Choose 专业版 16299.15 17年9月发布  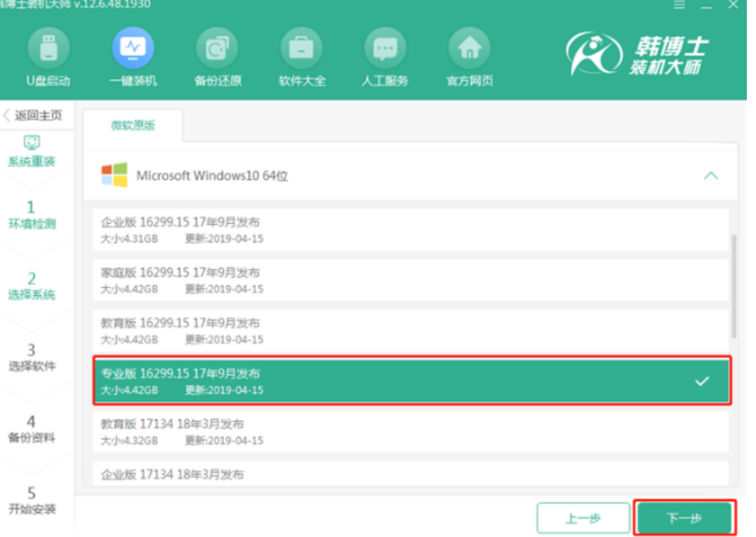point(411,381)
